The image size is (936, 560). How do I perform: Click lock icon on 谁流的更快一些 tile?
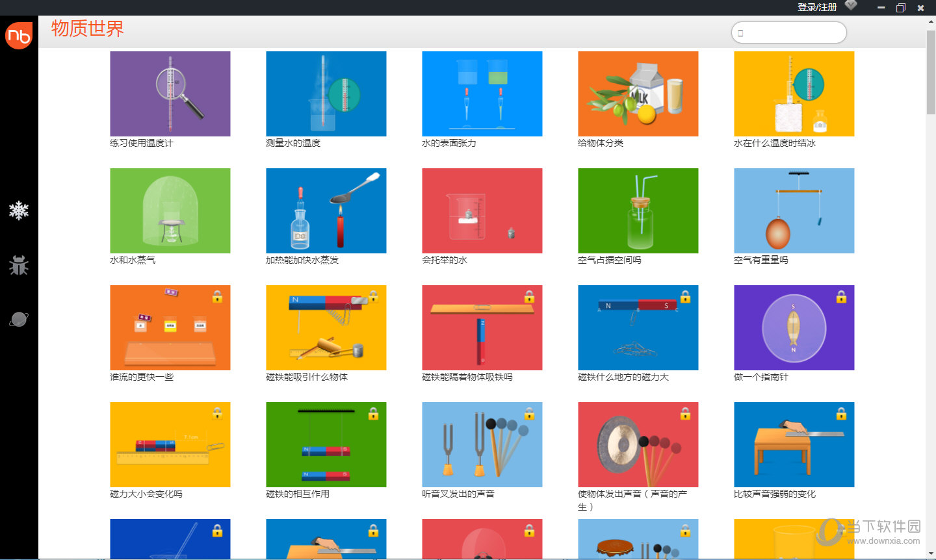217,297
